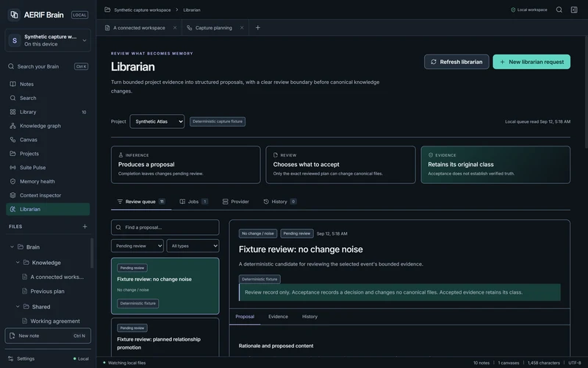This screenshot has width=588, height=368.
Task: Click the 'Chooses what to accept' review card
Action: (x=340, y=165)
